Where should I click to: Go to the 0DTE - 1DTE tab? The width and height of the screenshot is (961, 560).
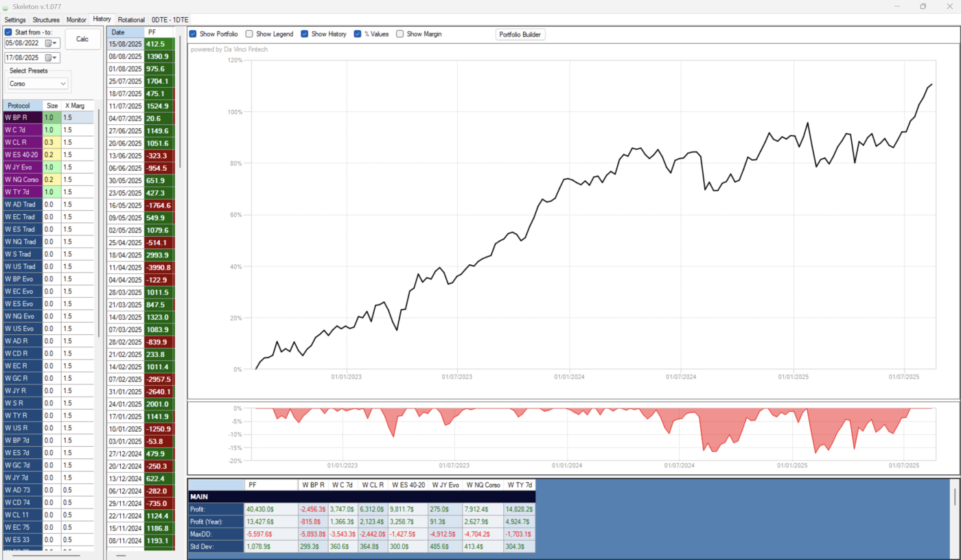pos(170,20)
